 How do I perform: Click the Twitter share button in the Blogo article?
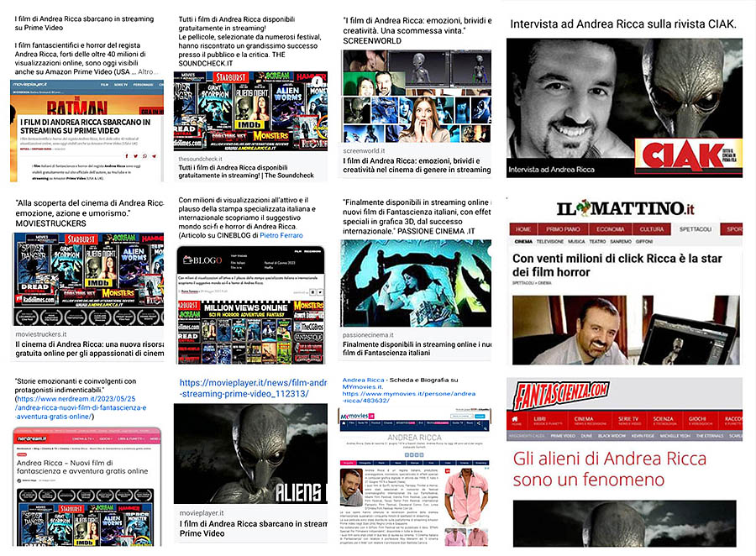tap(320, 292)
